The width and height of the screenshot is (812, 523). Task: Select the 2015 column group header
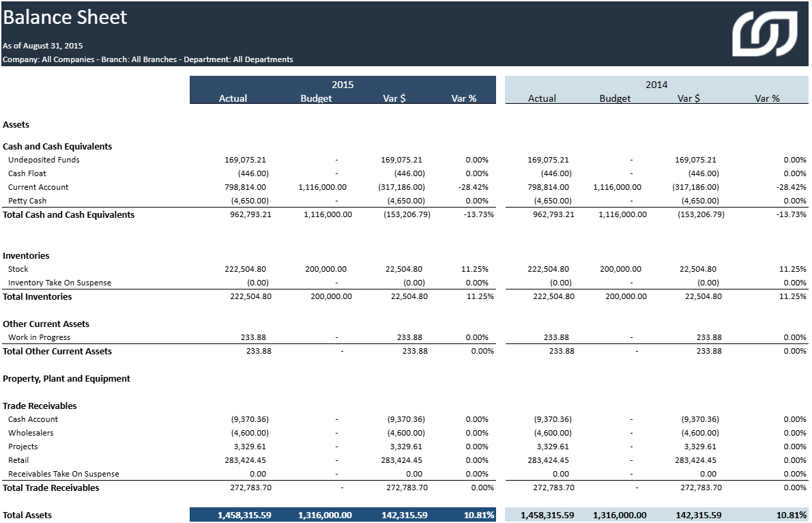click(343, 85)
